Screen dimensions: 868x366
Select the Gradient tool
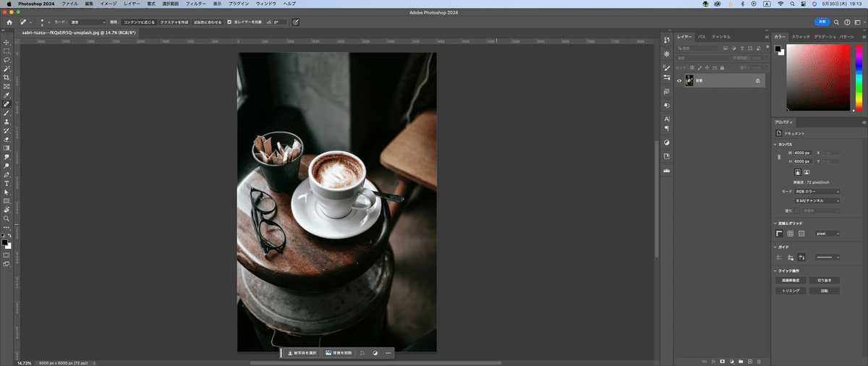pos(7,148)
